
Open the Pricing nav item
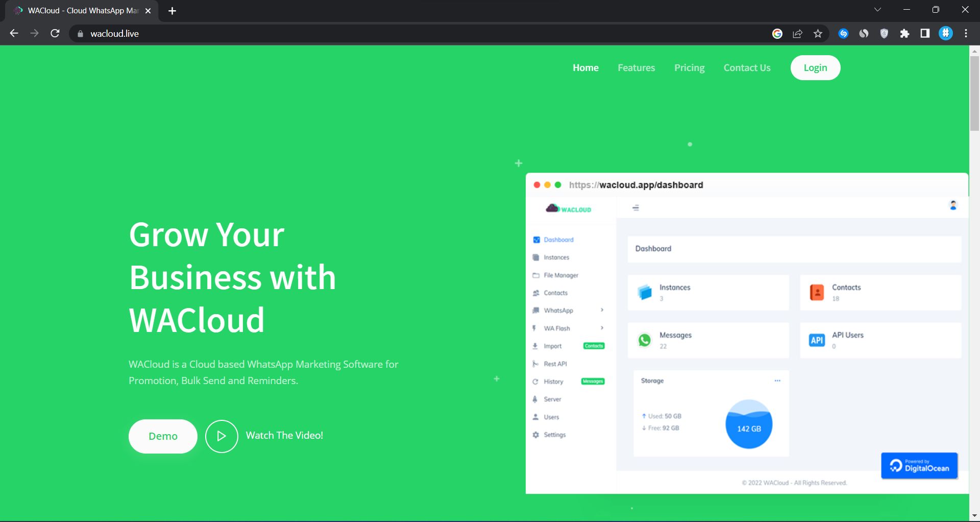[689, 68]
